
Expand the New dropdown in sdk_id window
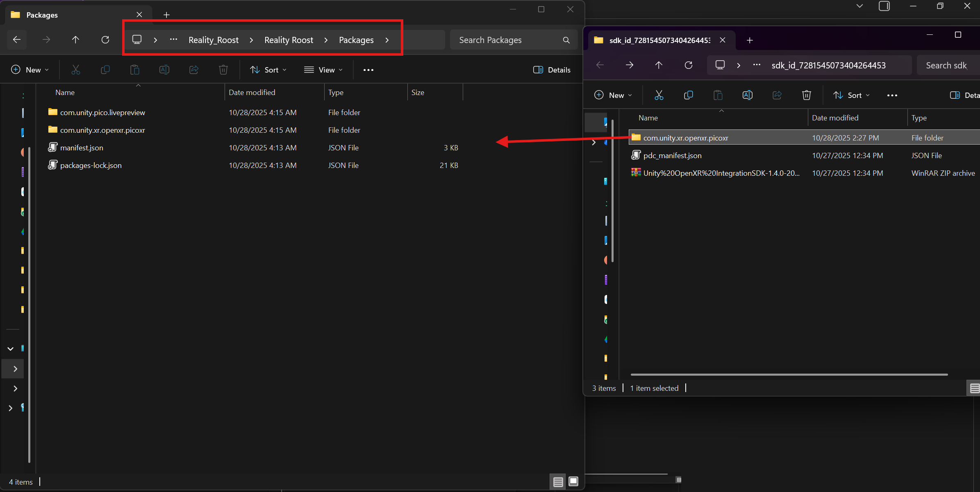(x=613, y=95)
